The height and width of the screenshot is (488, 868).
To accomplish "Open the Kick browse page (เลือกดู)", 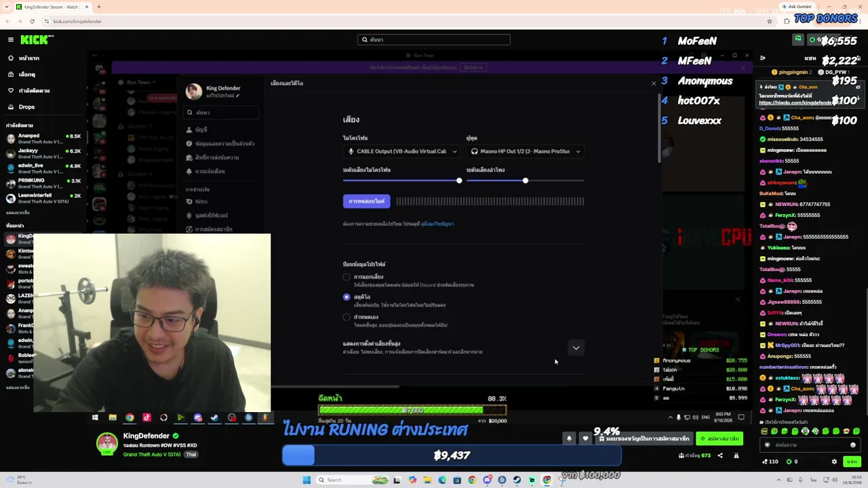I will pos(27,75).
